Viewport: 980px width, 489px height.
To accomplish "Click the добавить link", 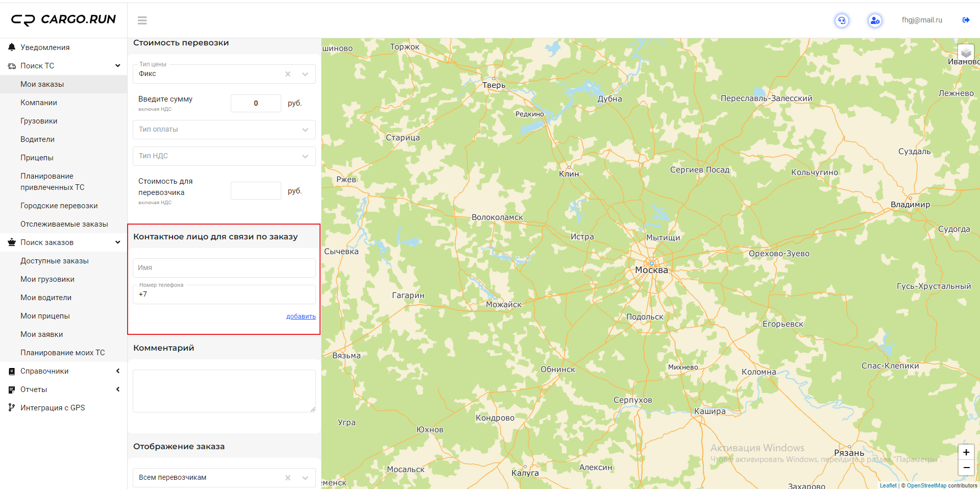I will tap(301, 316).
